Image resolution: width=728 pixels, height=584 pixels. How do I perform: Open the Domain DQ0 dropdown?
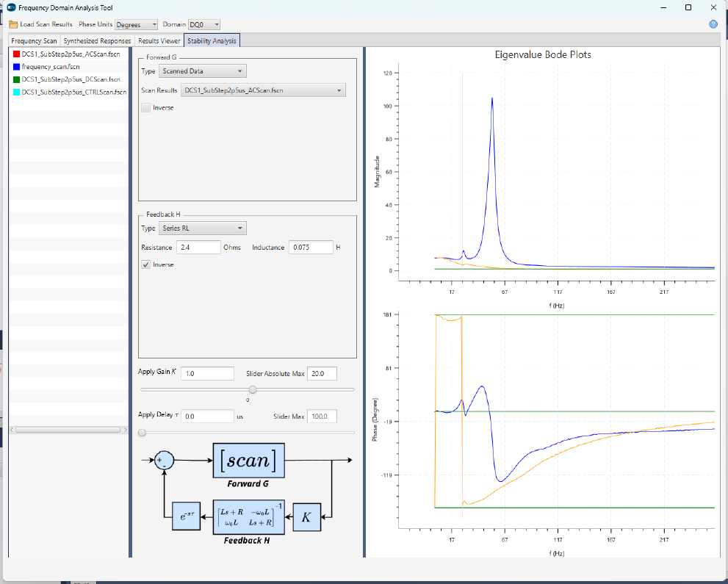click(x=203, y=24)
